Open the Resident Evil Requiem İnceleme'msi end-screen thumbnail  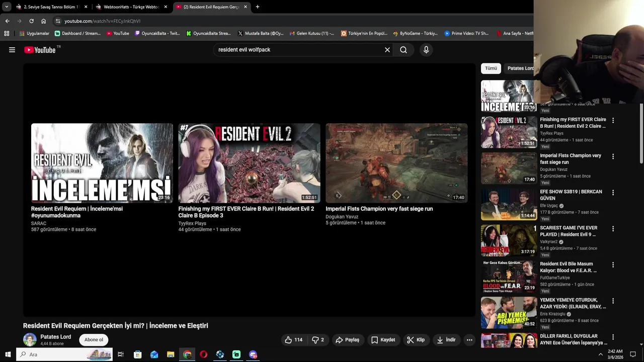tap(102, 163)
